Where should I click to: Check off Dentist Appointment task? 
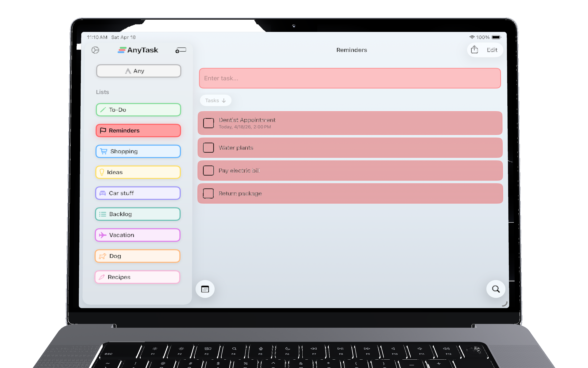click(208, 123)
